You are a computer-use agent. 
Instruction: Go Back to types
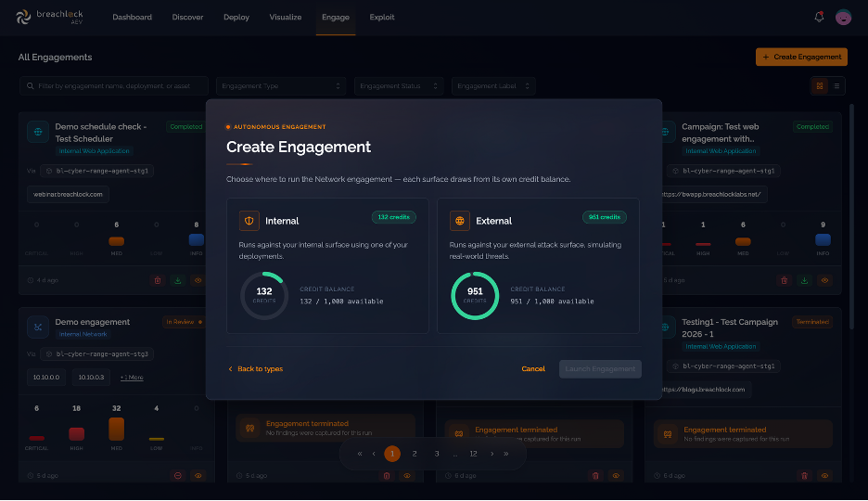255,368
